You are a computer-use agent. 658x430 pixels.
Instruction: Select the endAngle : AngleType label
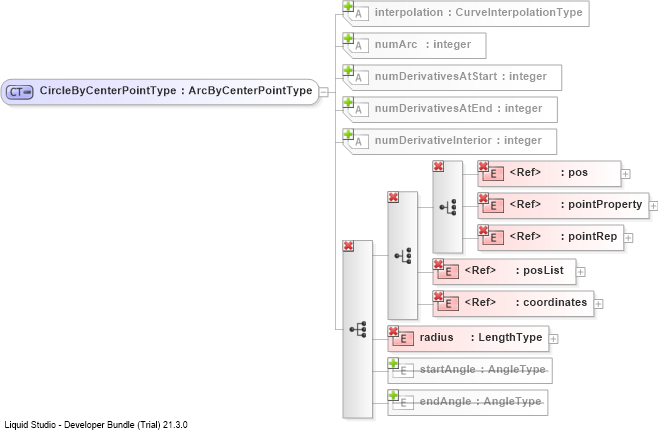coord(480,401)
